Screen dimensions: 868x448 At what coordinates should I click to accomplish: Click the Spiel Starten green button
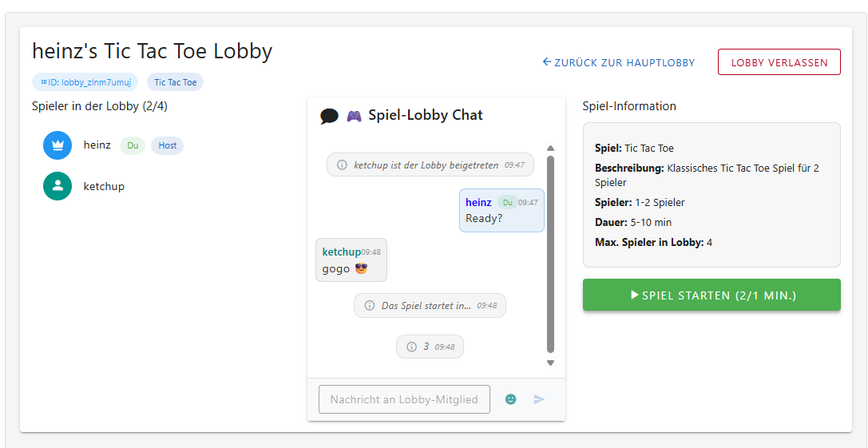(711, 295)
